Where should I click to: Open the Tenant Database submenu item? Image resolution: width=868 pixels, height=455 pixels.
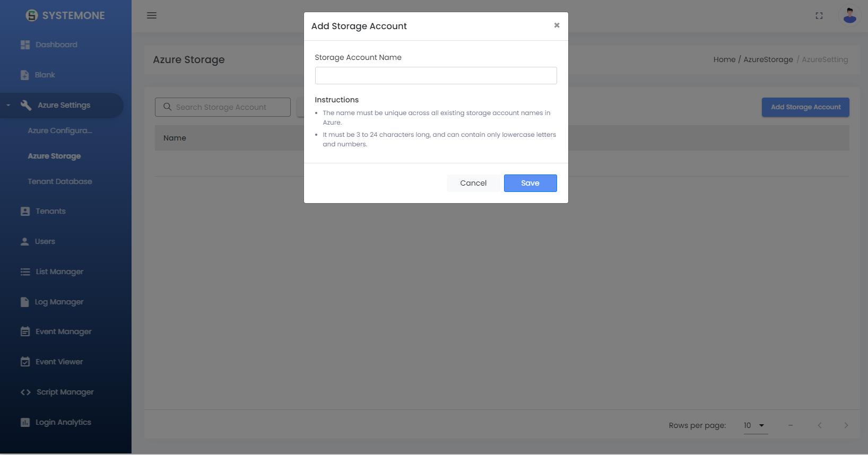tap(60, 181)
